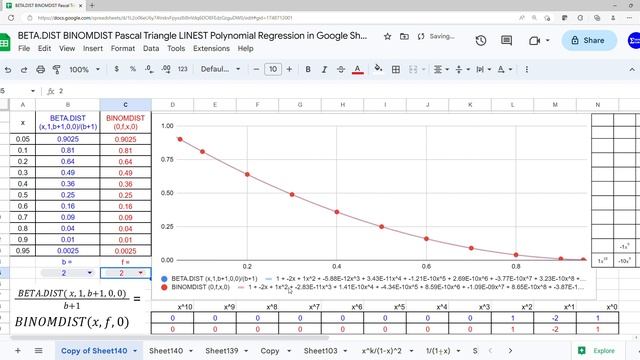Click the Share button
The width and height of the screenshot is (640, 360).
(x=589, y=40)
